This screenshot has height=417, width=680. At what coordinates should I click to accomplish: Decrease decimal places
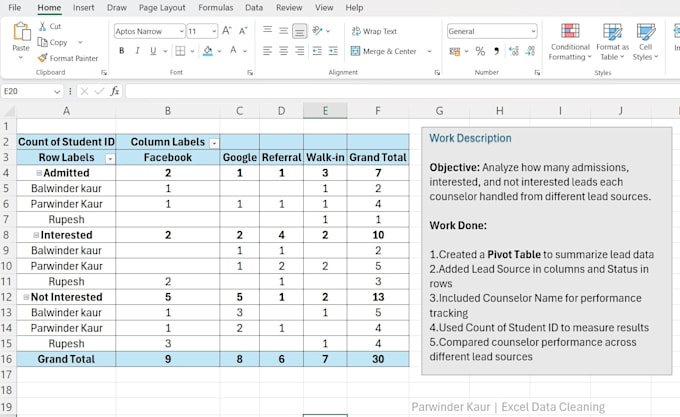[530, 51]
